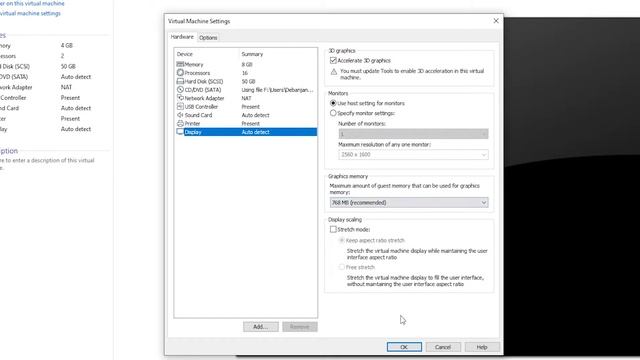The width and height of the screenshot is (640, 360).
Task: Switch to the Options tab
Action: click(x=208, y=38)
